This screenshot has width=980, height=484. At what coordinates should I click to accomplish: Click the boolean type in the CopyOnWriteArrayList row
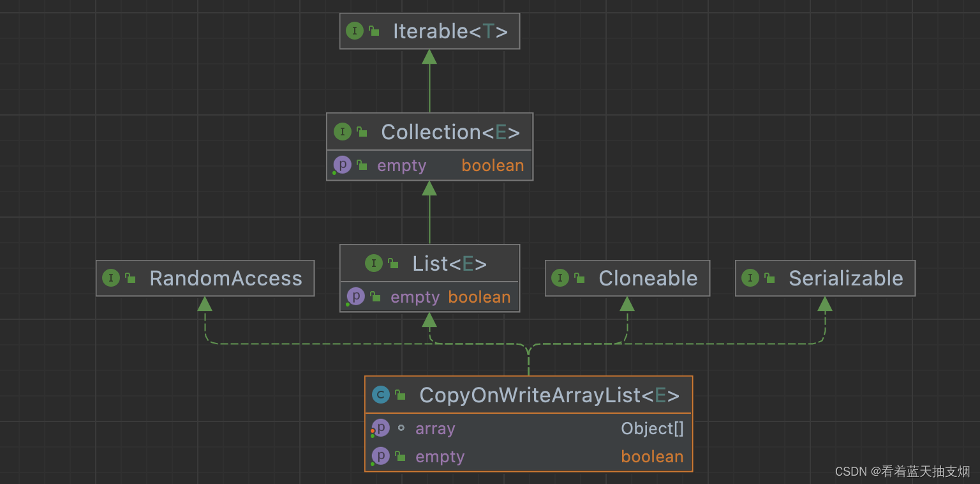pos(652,457)
